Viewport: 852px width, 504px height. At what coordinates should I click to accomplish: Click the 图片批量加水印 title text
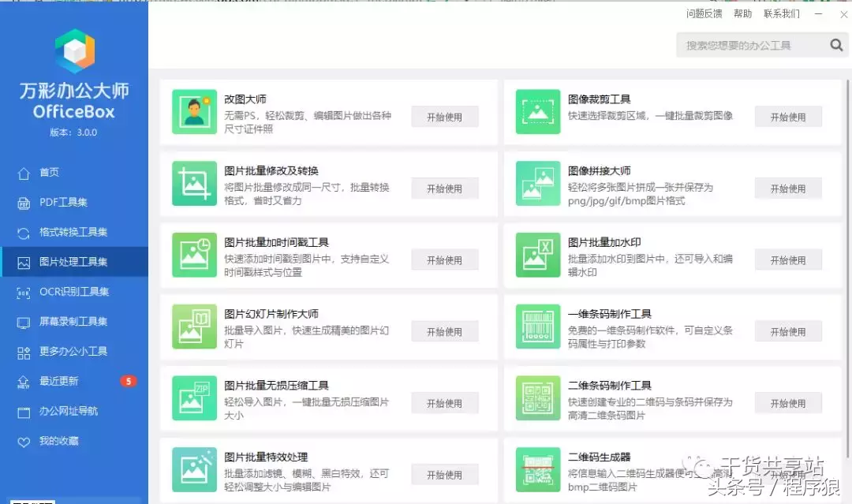coord(604,242)
